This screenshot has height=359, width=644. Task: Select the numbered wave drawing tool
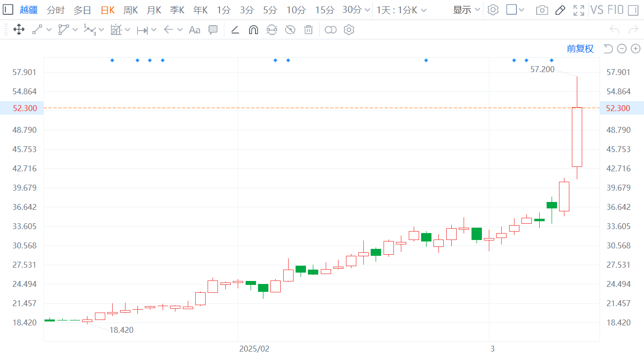click(89, 30)
